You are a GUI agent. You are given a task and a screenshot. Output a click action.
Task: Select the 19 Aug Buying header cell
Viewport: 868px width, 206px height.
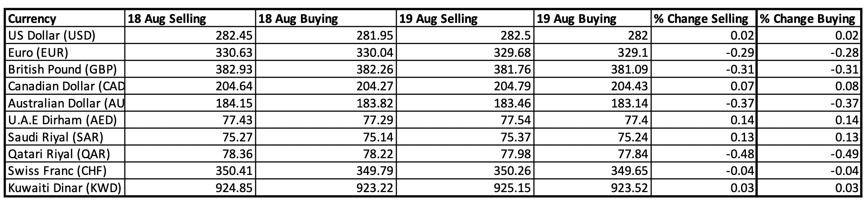592,19
